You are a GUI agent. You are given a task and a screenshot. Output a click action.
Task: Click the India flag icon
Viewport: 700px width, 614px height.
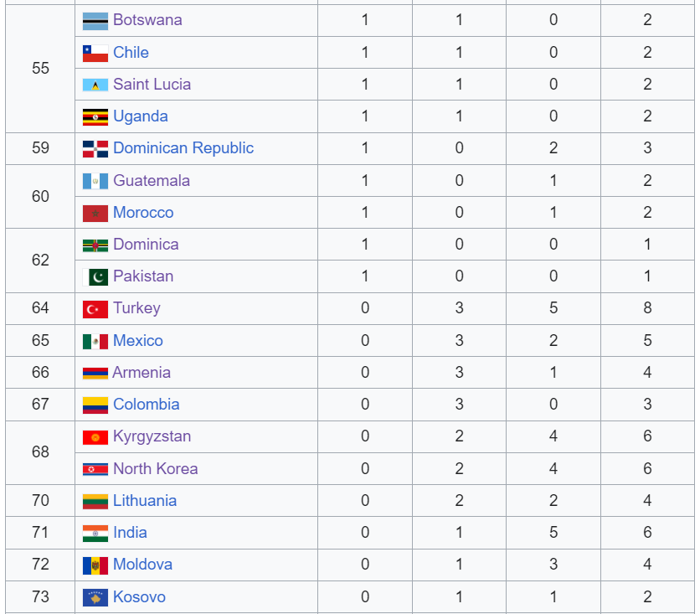pyautogui.click(x=95, y=534)
